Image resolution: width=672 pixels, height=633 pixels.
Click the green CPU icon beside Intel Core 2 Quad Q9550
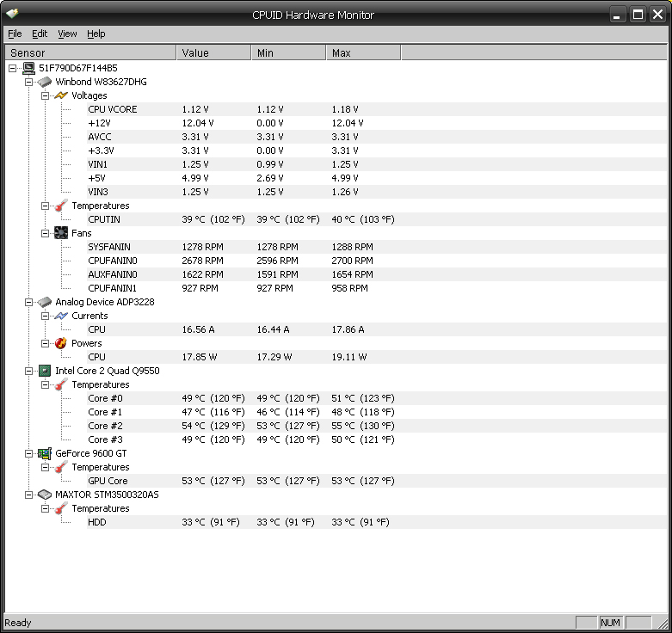click(x=45, y=371)
